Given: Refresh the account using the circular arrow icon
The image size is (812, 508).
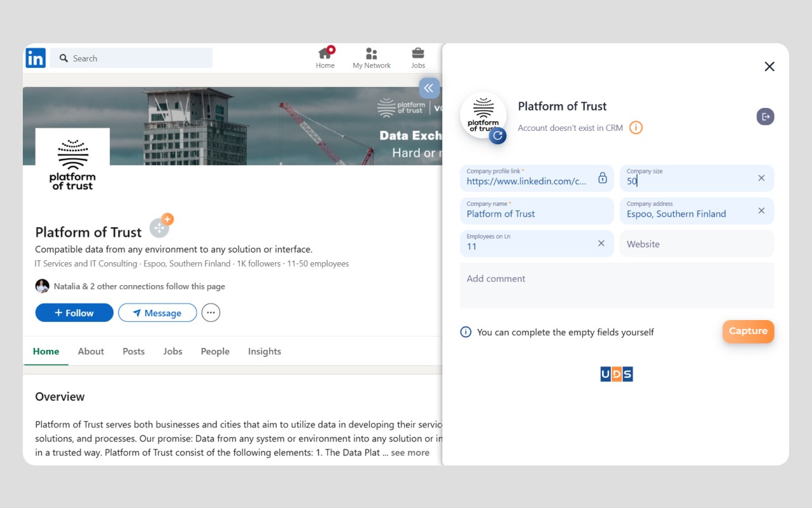Looking at the screenshot, I should coord(497,135).
